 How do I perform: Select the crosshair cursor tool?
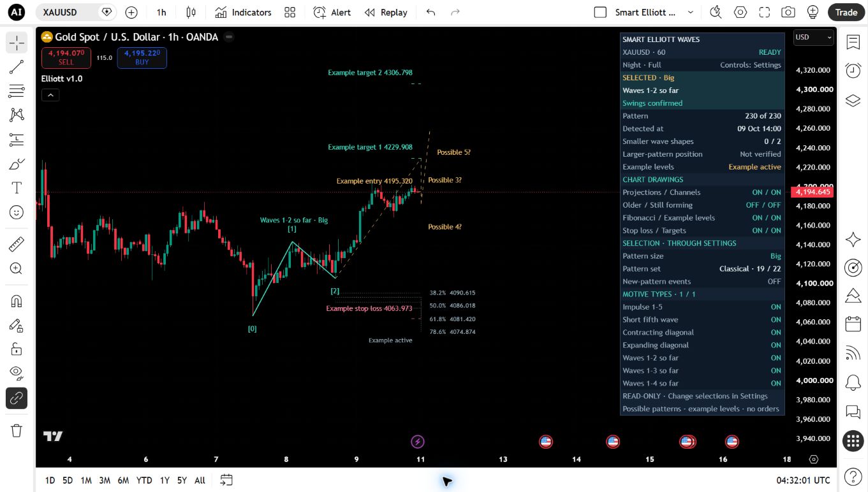point(17,43)
